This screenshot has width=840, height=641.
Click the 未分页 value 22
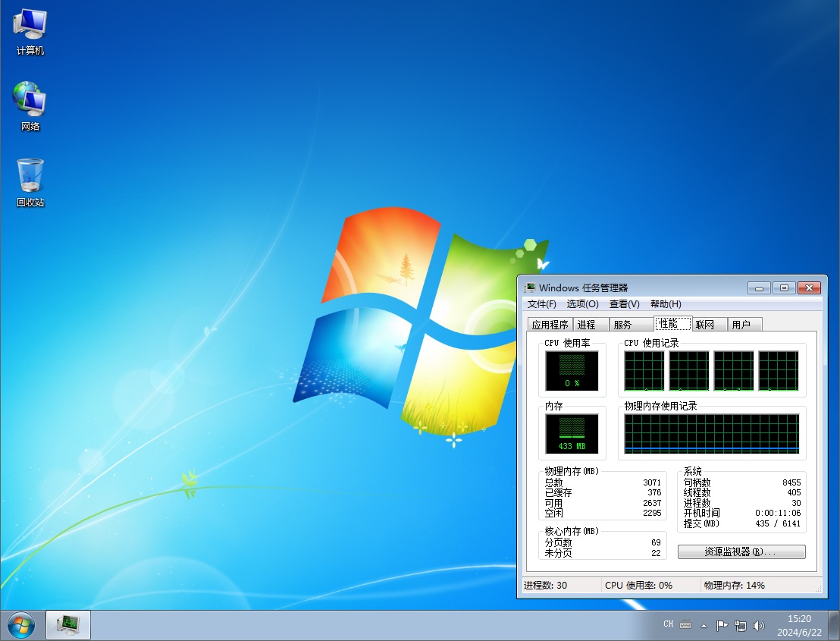(x=656, y=553)
